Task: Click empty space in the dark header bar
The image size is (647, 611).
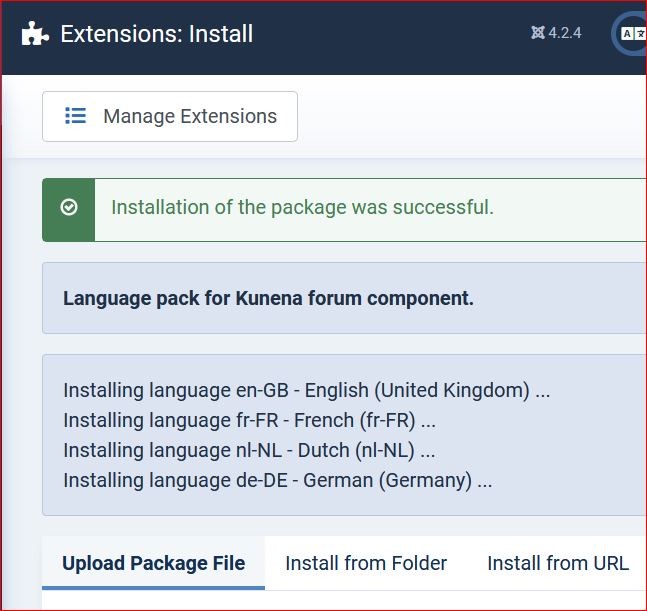Action: coord(400,34)
